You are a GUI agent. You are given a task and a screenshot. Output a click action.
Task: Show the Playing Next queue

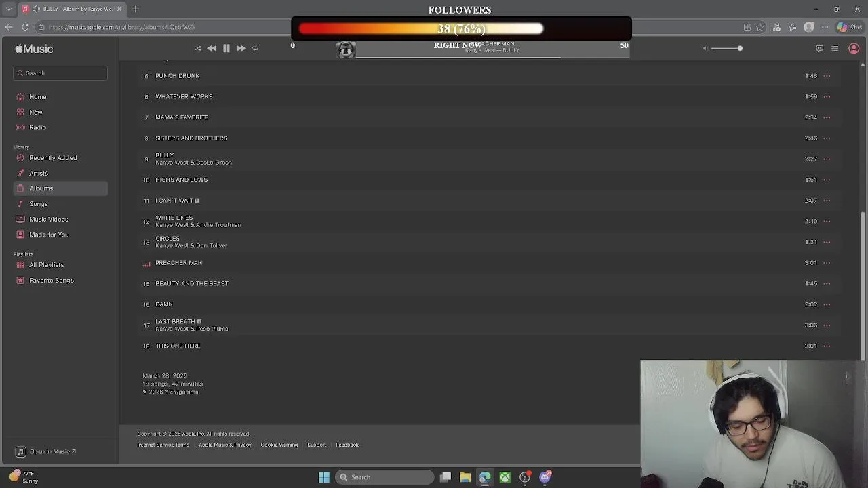pyautogui.click(x=835, y=48)
